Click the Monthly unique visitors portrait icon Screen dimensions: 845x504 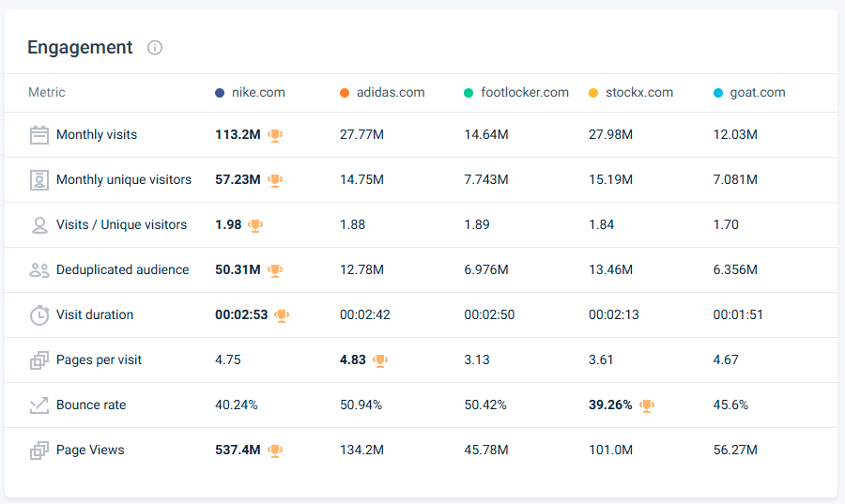point(38,180)
